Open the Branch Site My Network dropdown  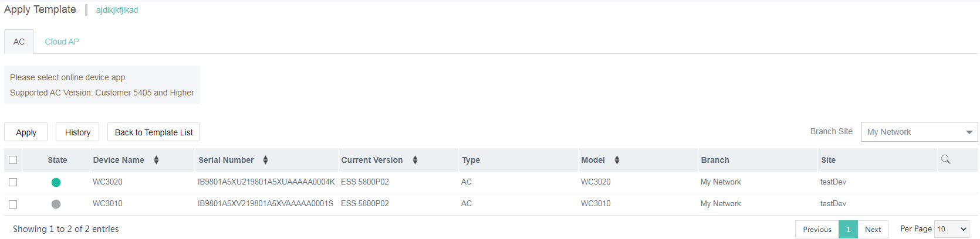coord(918,132)
